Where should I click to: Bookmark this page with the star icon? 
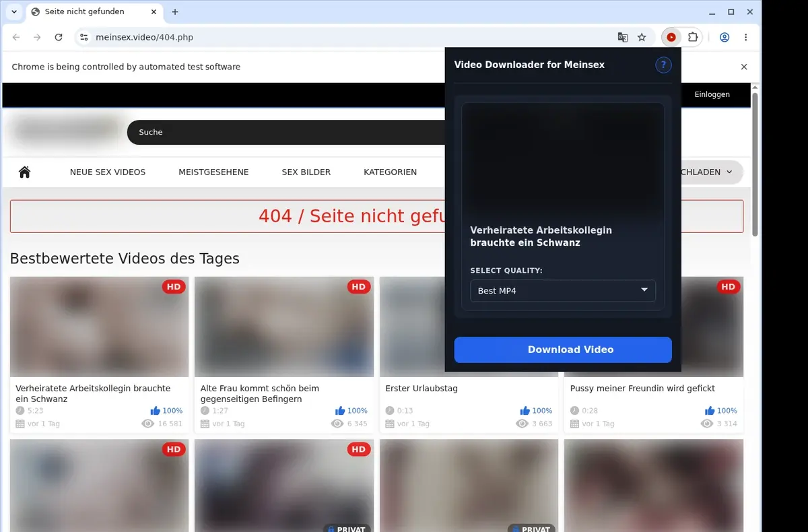pos(642,38)
